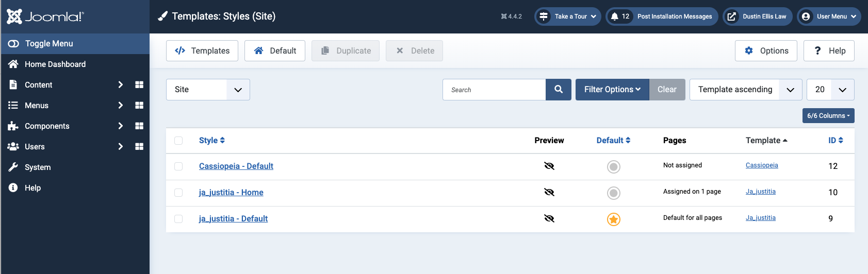Click the Delete toolbar button
The width and height of the screenshot is (868, 274).
(x=415, y=50)
